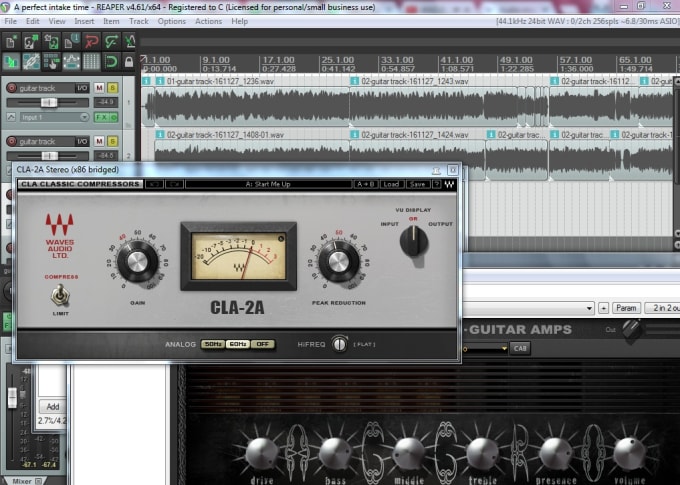Click the Add button in FX chain
Viewport: 680px width, 485px height.
coord(52,406)
